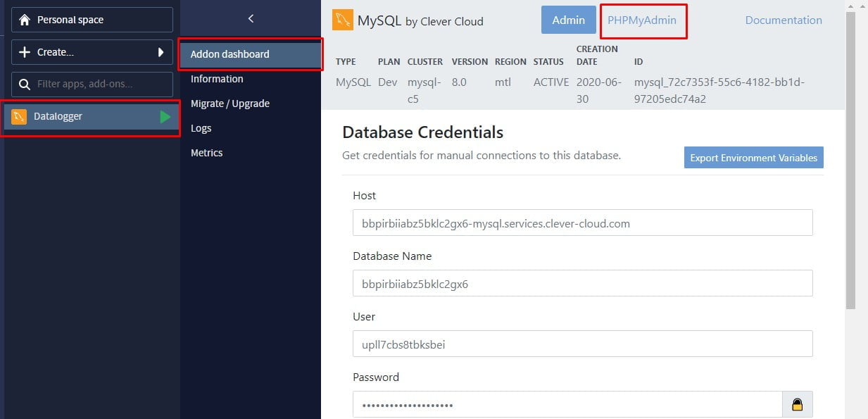Click the Admin button
868x419 pixels.
point(568,20)
